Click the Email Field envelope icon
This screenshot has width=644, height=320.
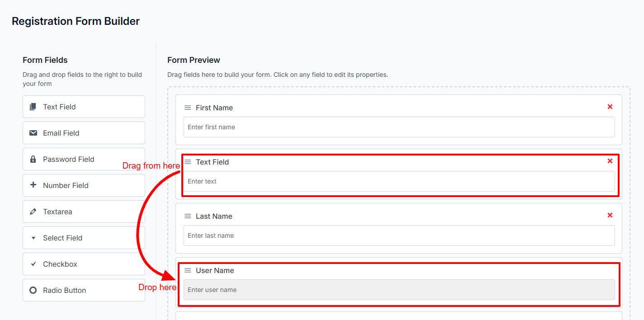pos(33,133)
